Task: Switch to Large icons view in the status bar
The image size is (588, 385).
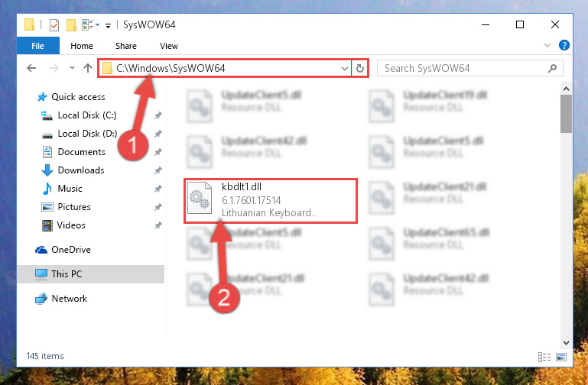Action: tap(561, 357)
